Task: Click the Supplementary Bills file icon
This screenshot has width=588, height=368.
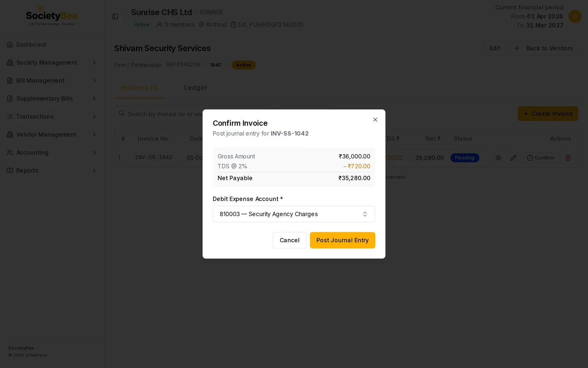Action: pyautogui.click(x=10, y=99)
